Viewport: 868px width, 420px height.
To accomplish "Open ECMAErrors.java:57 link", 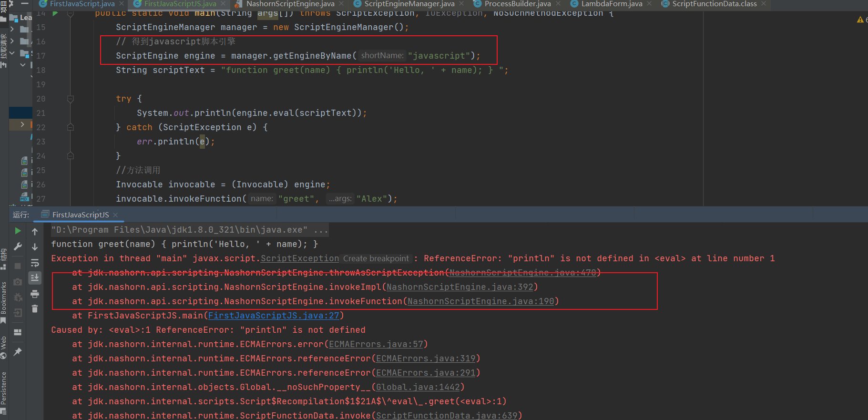I will point(376,344).
